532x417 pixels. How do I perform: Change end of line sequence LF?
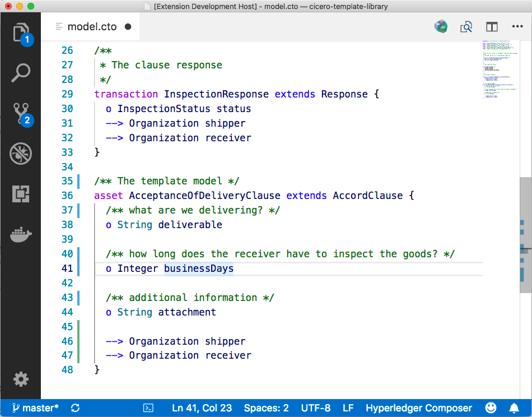point(348,408)
